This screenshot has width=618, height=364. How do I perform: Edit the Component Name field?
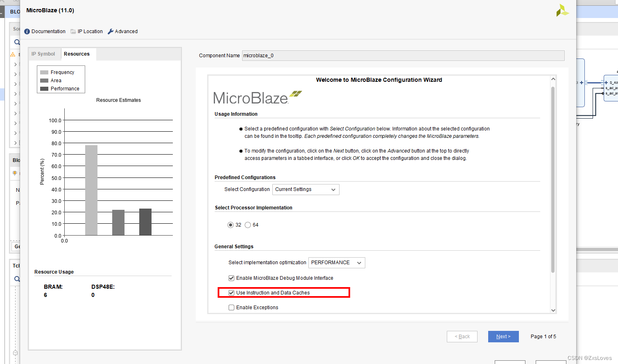click(403, 56)
